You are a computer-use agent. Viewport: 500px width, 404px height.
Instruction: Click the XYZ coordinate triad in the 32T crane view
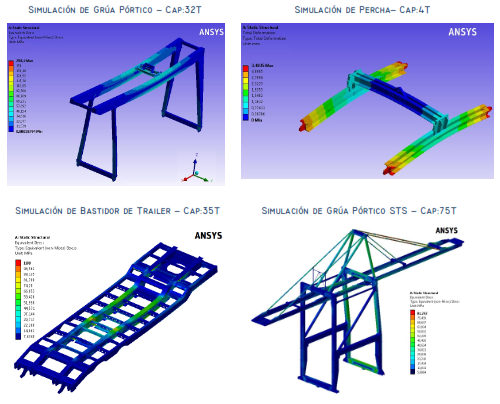(197, 168)
